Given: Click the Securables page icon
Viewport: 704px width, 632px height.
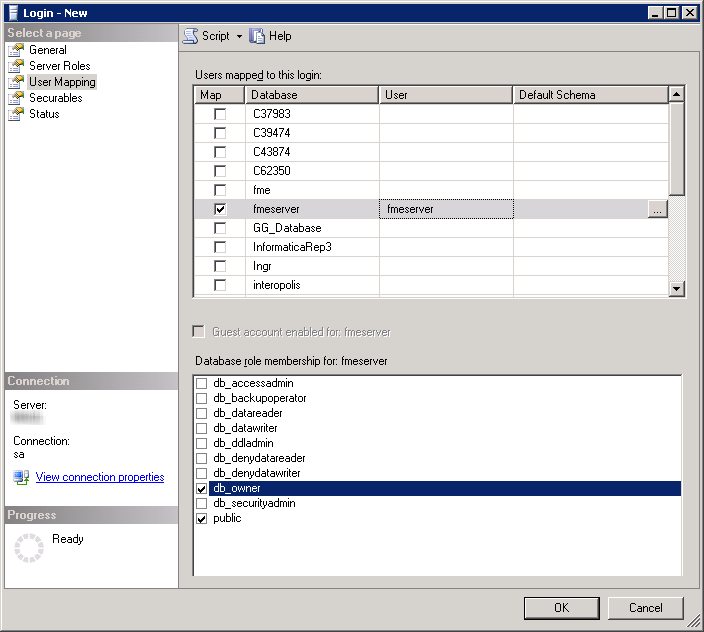Looking at the screenshot, I should [16, 98].
